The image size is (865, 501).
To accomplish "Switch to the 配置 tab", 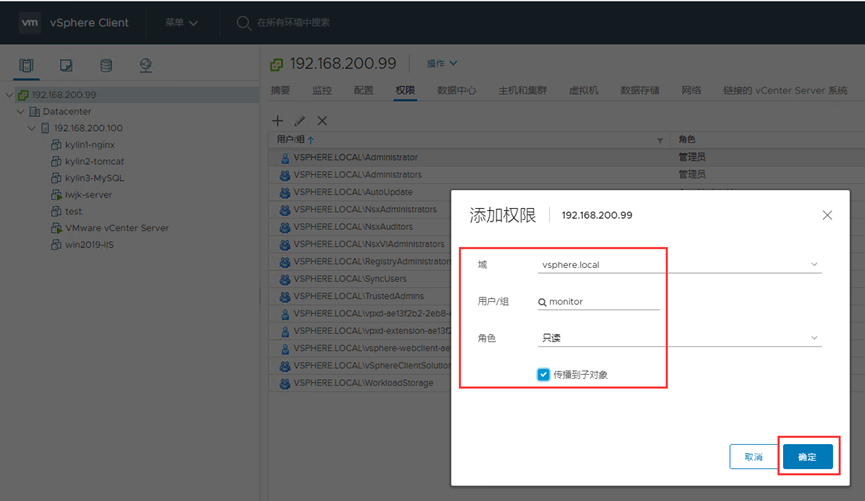I will (364, 90).
